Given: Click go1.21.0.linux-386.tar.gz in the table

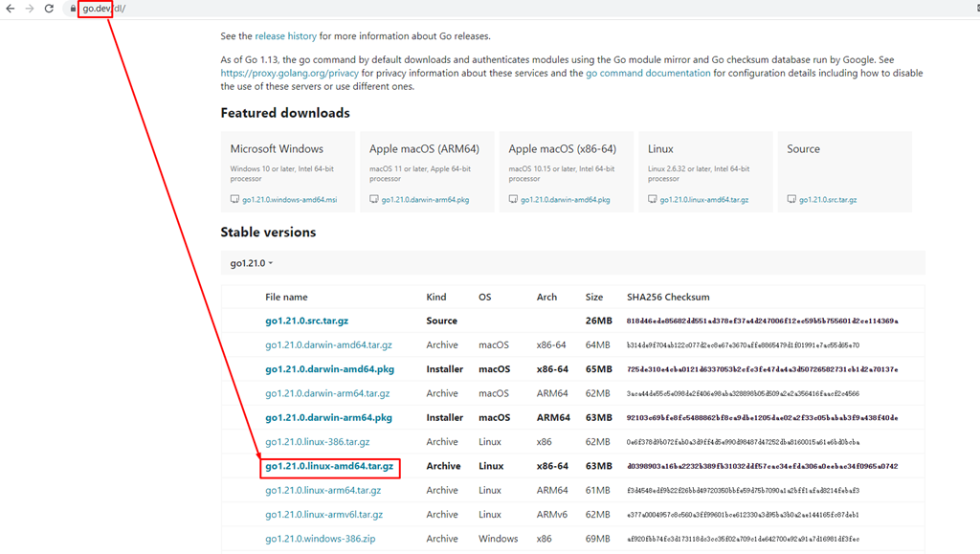Looking at the screenshot, I should [317, 442].
